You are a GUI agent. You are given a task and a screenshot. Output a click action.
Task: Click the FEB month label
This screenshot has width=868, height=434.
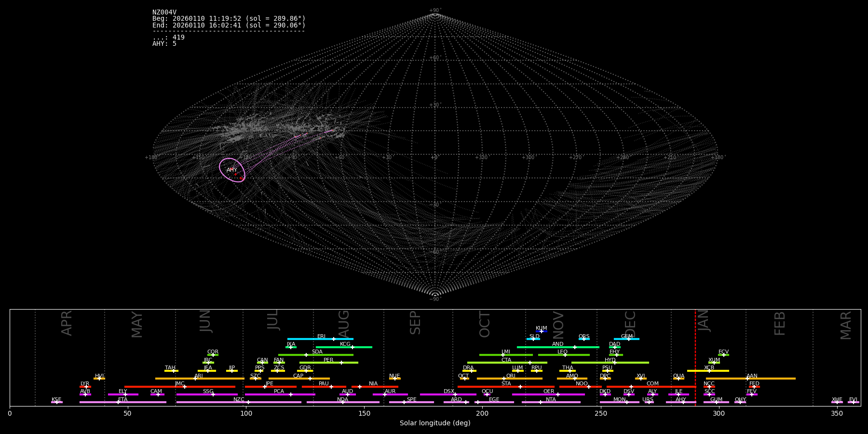click(x=780, y=323)
